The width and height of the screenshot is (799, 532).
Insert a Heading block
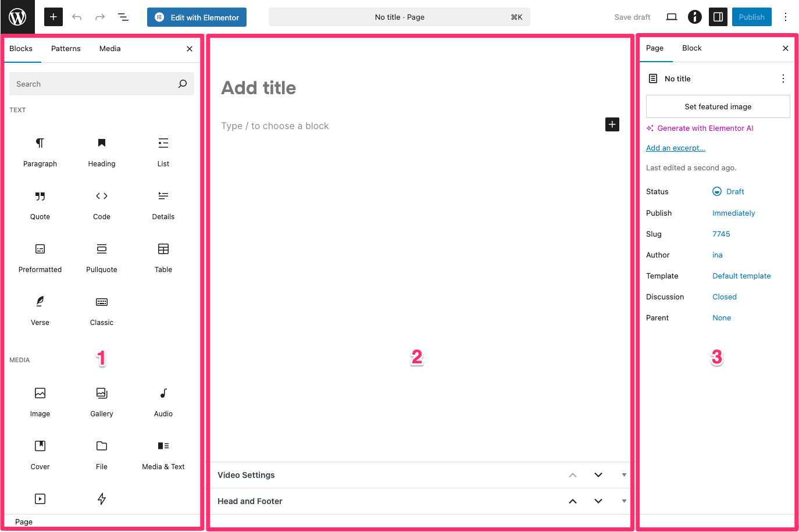click(102, 151)
